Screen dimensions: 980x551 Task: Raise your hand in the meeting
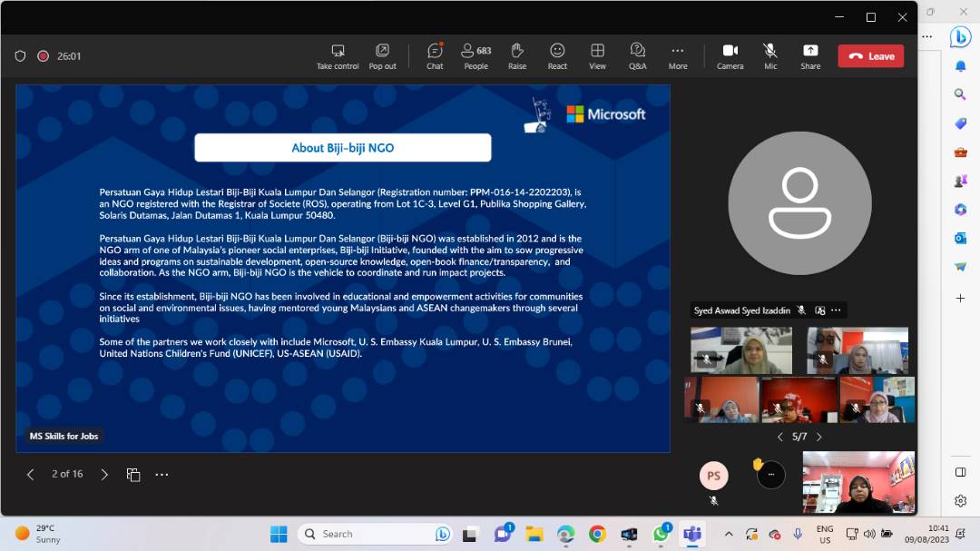pyautogui.click(x=517, y=56)
